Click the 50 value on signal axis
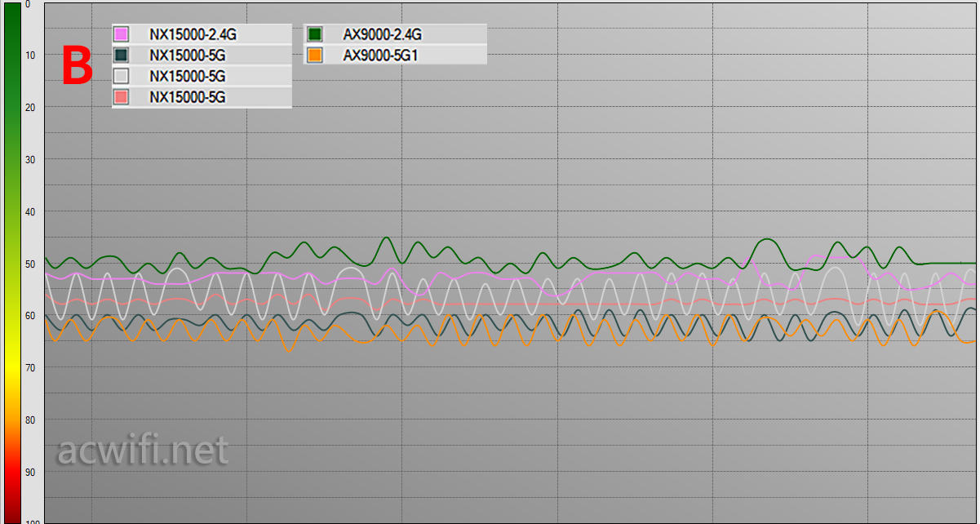This screenshot has height=524, width=980. click(x=30, y=264)
